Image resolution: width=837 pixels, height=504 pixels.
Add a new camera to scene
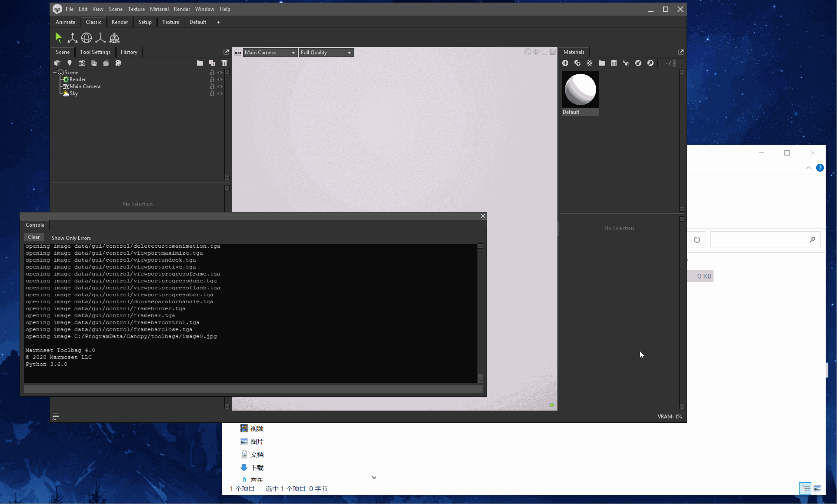pos(81,63)
